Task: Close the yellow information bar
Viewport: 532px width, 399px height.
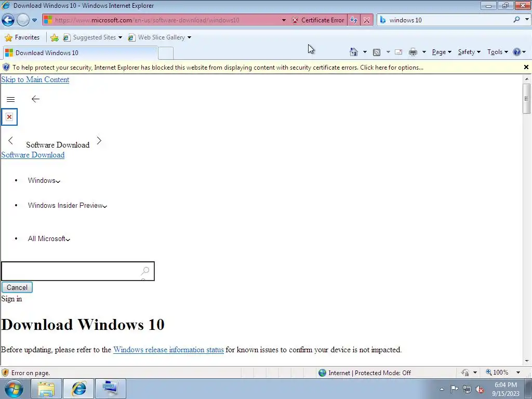Action: coord(526,67)
